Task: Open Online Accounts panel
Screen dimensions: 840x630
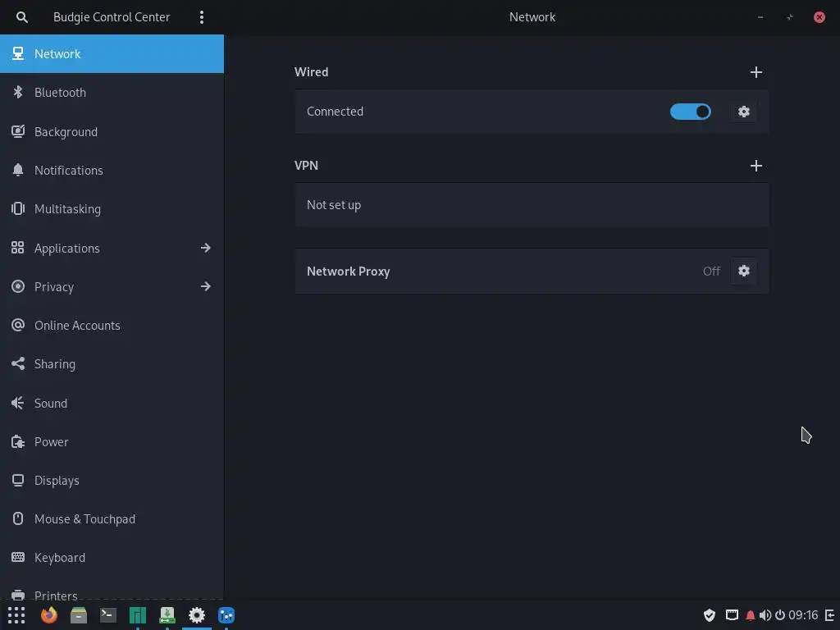Action: tap(112, 325)
